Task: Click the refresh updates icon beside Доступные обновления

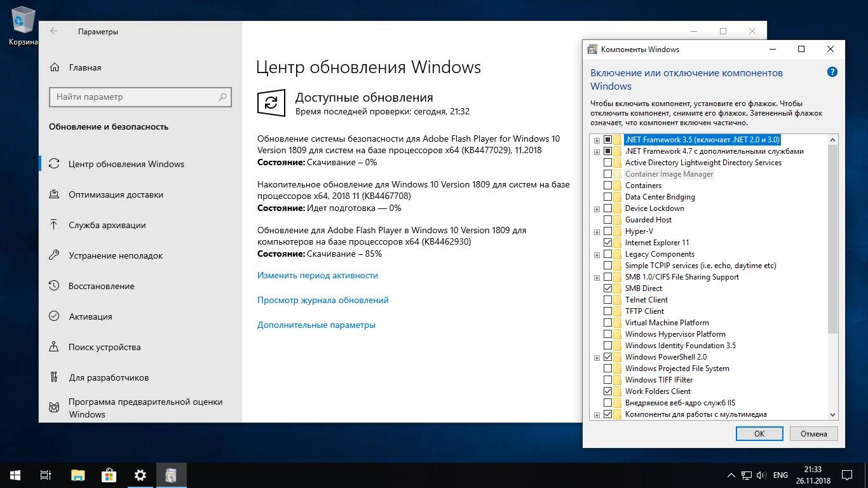Action: (x=271, y=102)
